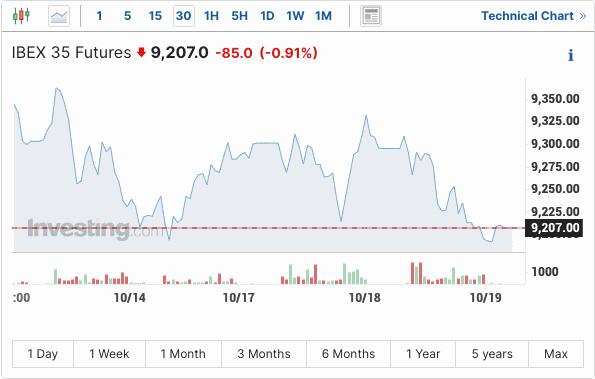595x379 pixels.
Task: Switch to candlestick chart view
Action: (21, 16)
